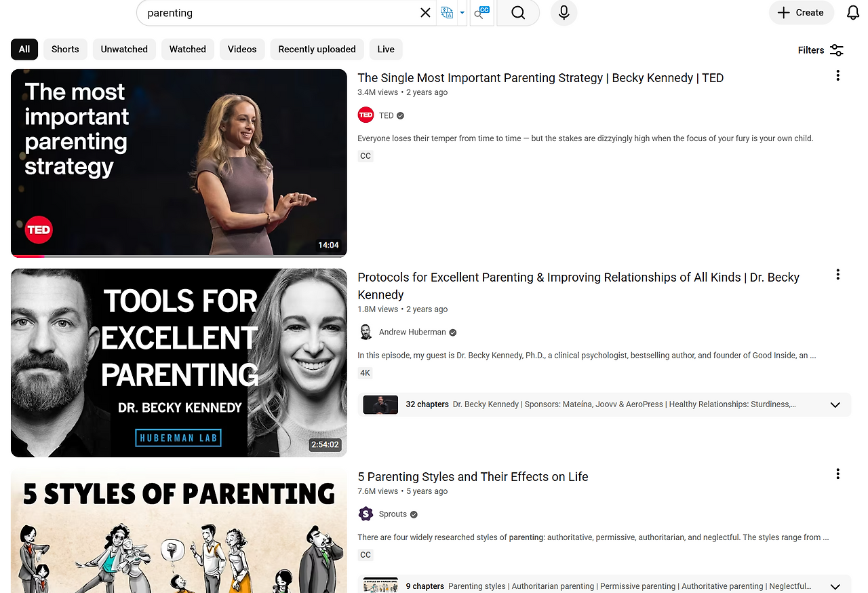This screenshot has width=868, height=593.
Task: Play the 5 Styles of Parenting thumbnail
Action: coord(179,531)
